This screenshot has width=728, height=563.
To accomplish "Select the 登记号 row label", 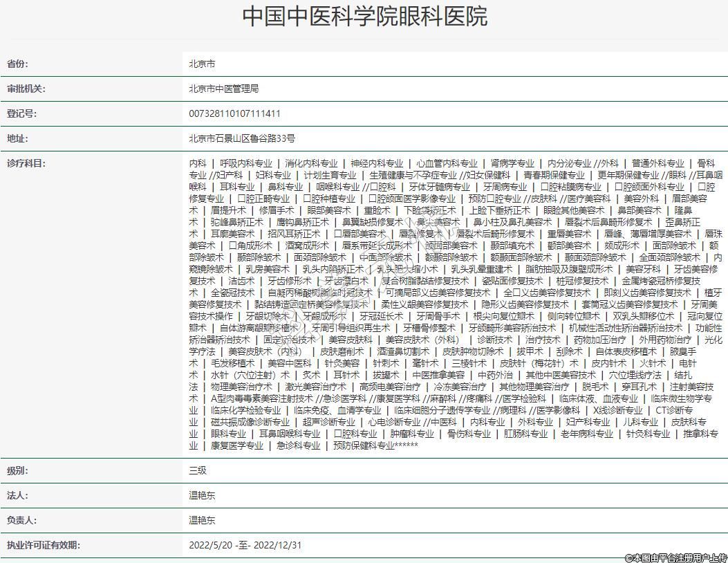I will 22,113.
